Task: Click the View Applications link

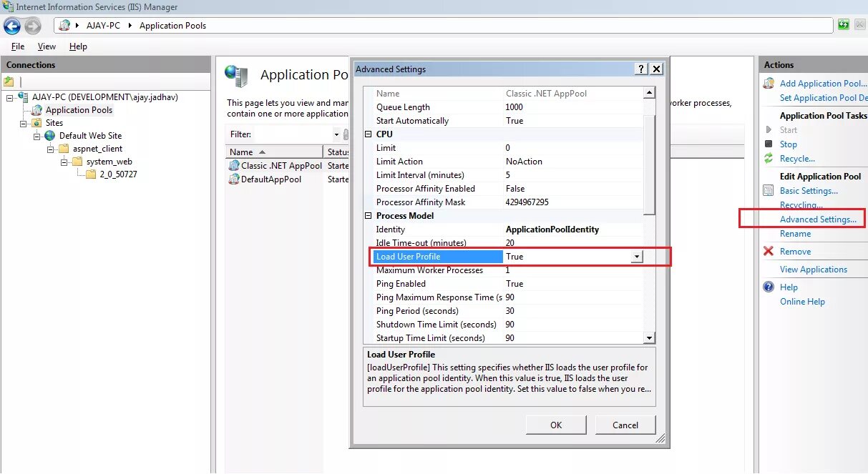Action: [814, 270]
